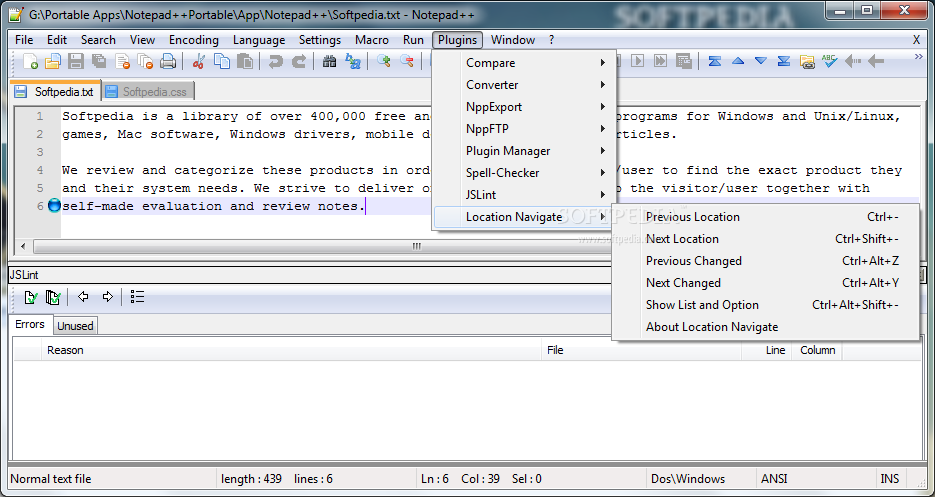Open the Encoding menu

194,40
